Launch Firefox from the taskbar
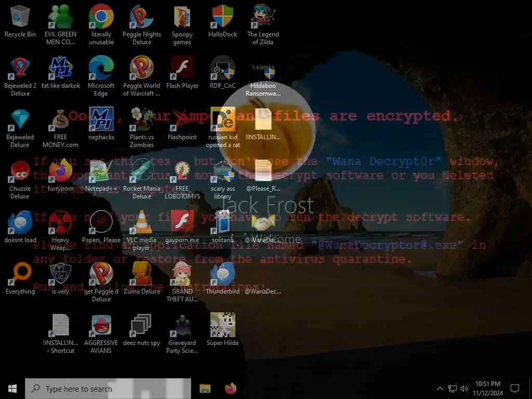Screen dimensions: 532x399 (x=231, y=389)
